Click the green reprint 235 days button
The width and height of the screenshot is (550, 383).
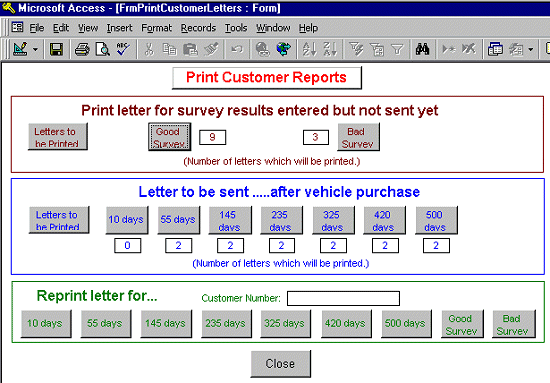(x=226, y=323)
